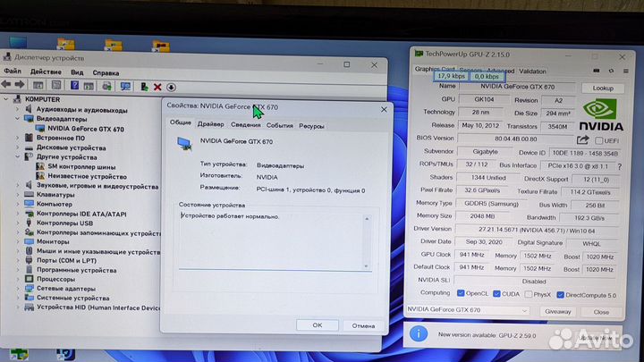Click the first yellow folder on the desktop
644x362 pixels.
click(65, 45)
